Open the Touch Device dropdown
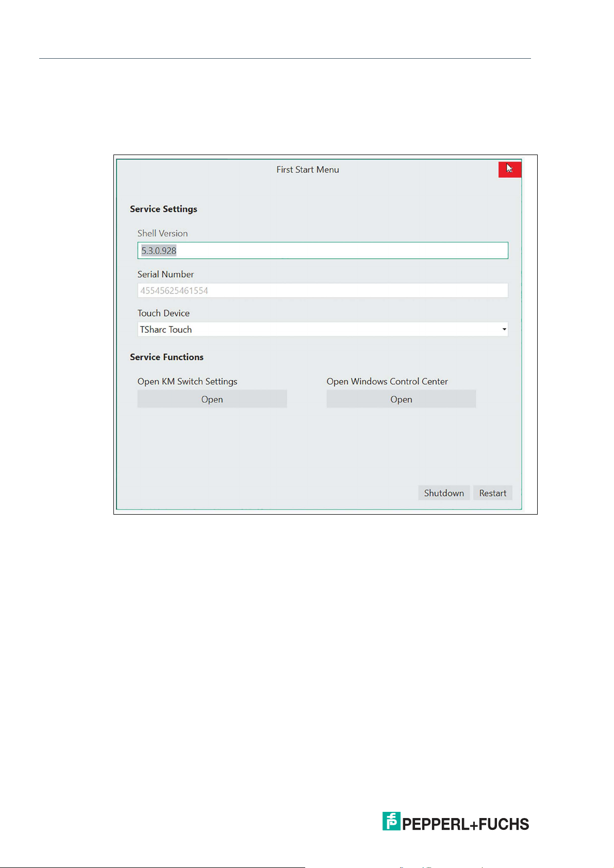 click(323, 329)
